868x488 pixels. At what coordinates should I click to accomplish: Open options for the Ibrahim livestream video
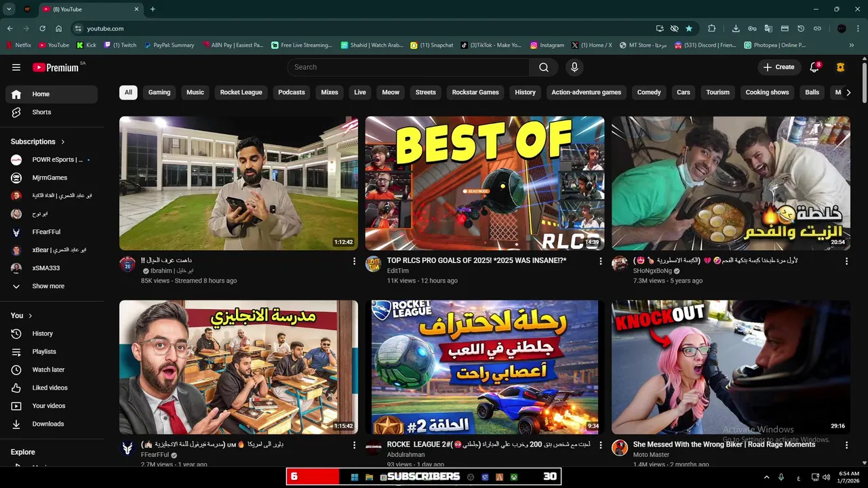click(x=354, y=261)
